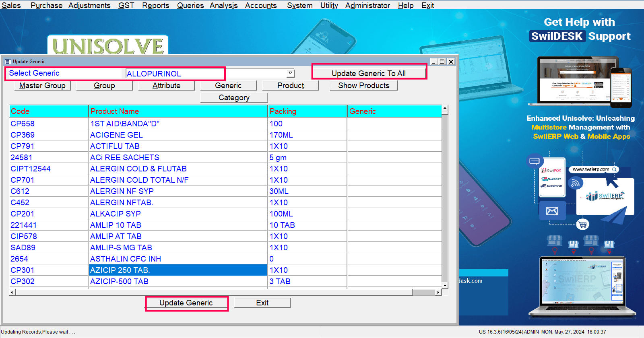Select the ALKACIP SYP product name

click(x=116, y=214)
